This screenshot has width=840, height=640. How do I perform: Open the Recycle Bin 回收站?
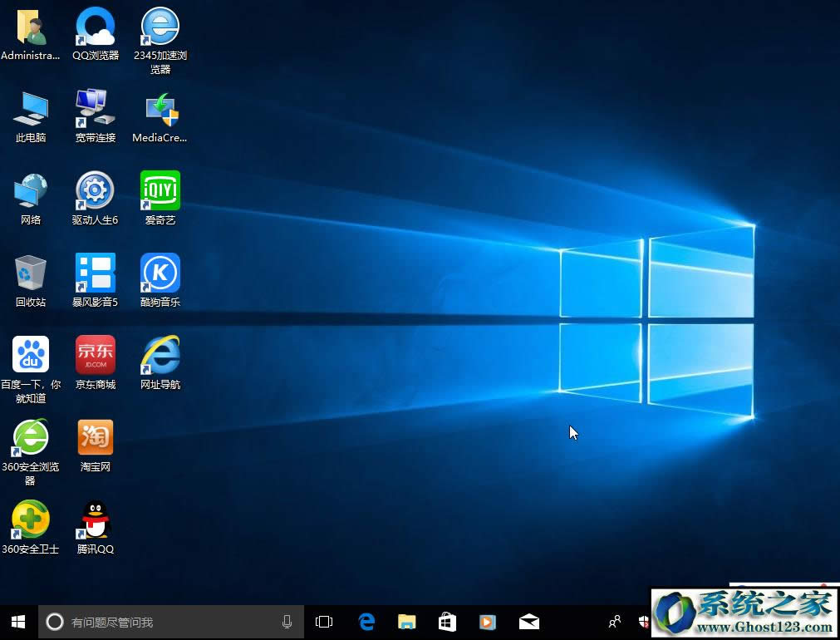click(x=31, y=271)
